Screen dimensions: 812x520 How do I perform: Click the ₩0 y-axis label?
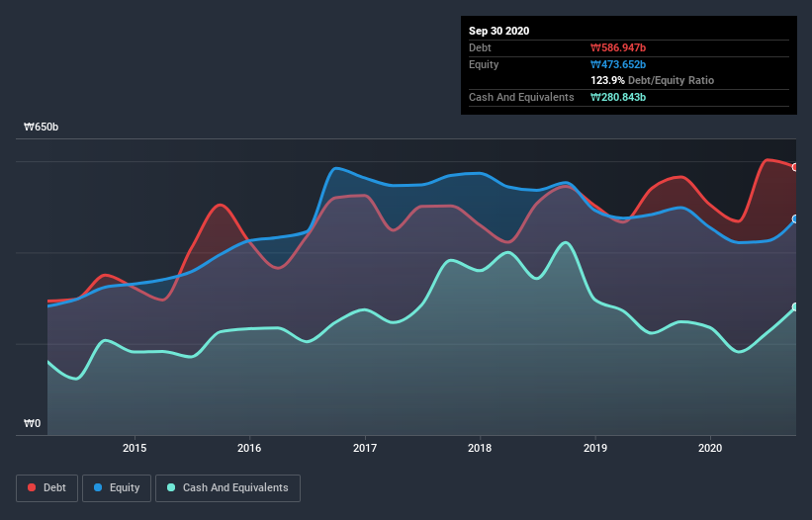(x=32, y=423)
